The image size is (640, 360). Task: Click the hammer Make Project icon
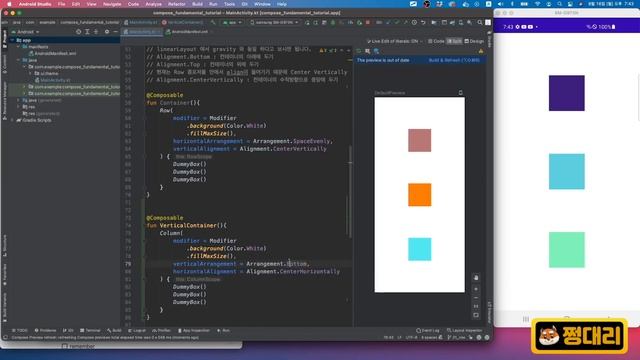213,22
